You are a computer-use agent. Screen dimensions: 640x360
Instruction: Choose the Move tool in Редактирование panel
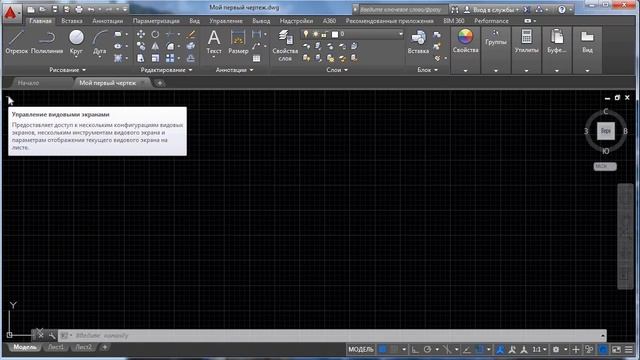141,34
